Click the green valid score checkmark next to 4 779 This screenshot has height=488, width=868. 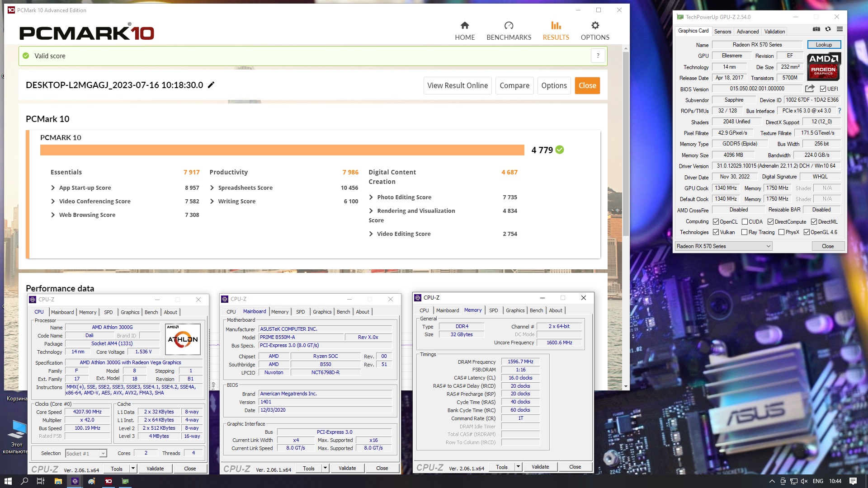pyautogui.click(x=560, y=150)
